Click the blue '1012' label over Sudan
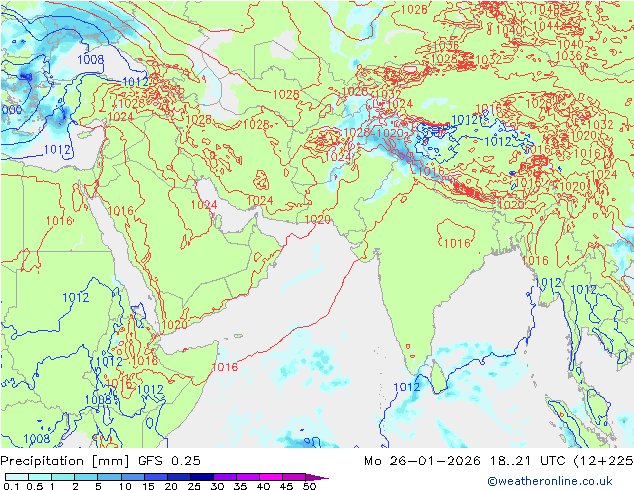The height and width of the screenshot is (490, 634). [x=76, y=298]
